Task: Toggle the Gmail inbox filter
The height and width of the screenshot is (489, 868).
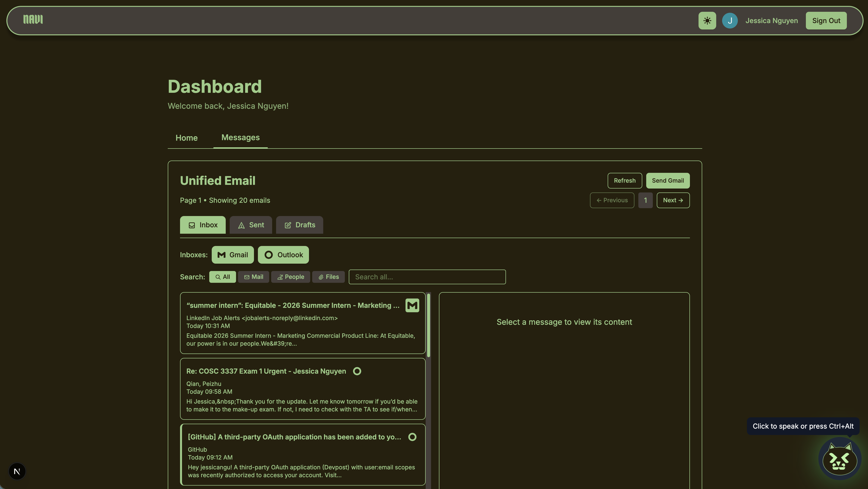Action: point(233,255)
